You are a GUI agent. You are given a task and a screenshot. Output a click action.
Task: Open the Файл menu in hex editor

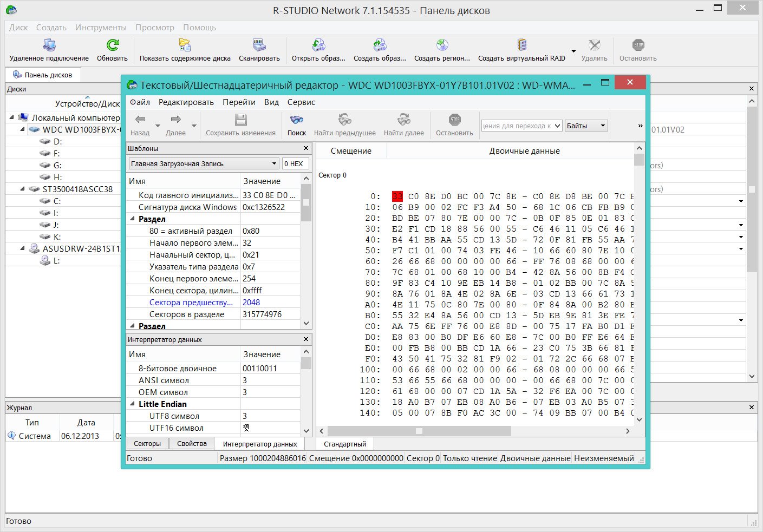tap(140, 102)
